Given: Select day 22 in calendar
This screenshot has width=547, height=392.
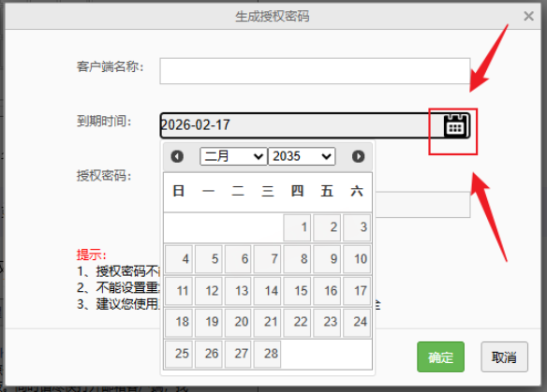Looking at the screenshot, I should click(x=297, y=323).
